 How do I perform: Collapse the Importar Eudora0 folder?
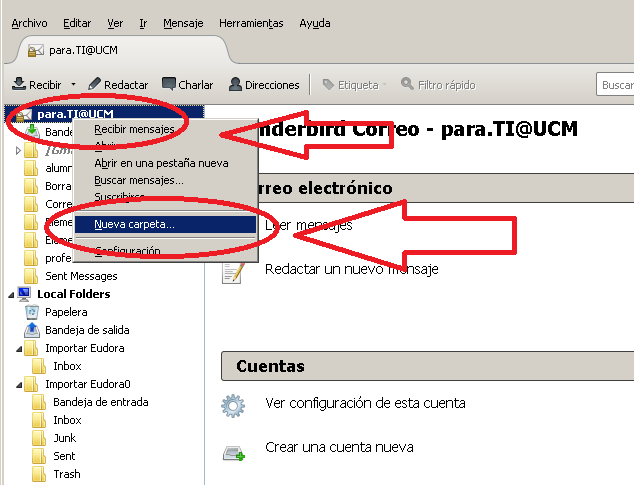(19, 385)
